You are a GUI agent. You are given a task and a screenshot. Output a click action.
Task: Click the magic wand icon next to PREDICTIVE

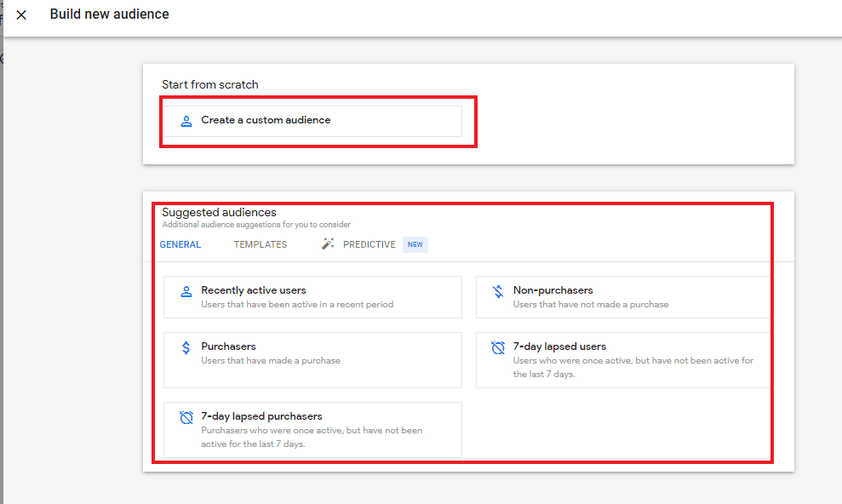(x=328, y=244)
